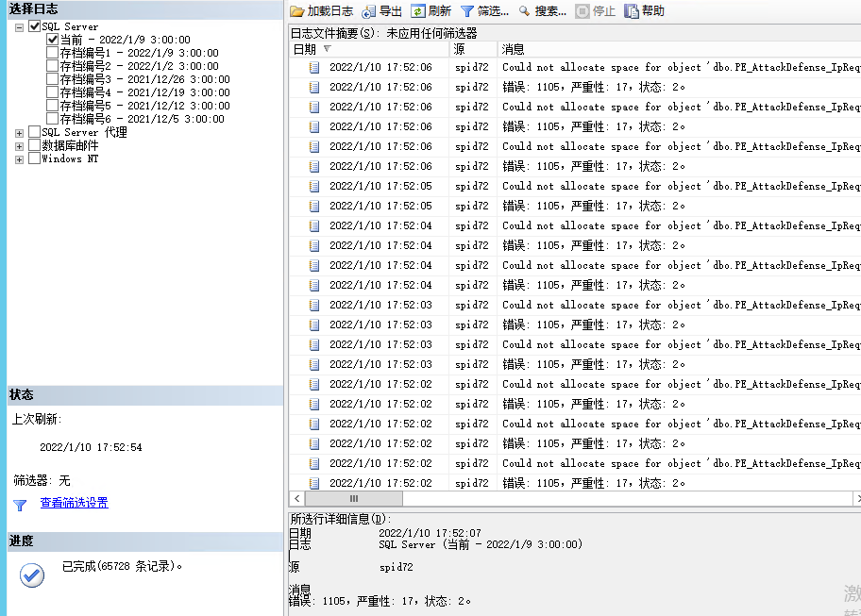
Task: Click the 导出 export icon
Action: pos(367,10)
